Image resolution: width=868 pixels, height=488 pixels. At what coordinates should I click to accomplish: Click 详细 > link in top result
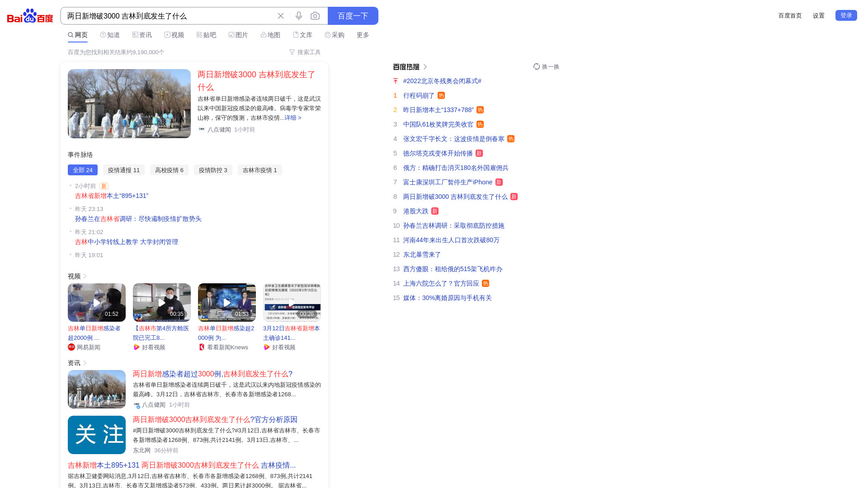[x=293, y=117]
